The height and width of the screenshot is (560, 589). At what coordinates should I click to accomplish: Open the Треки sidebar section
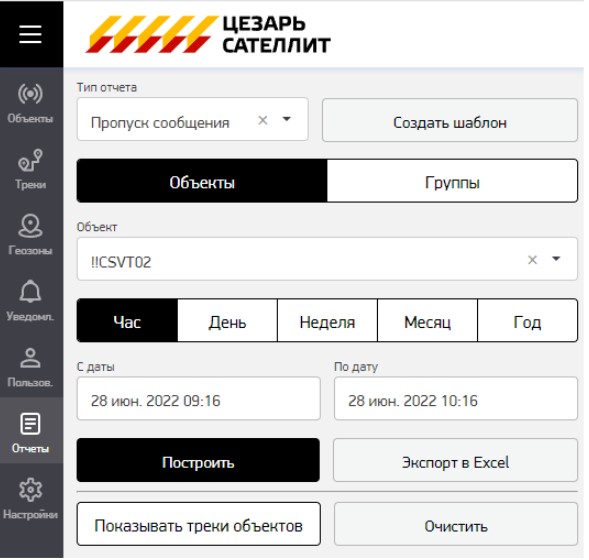30,169
